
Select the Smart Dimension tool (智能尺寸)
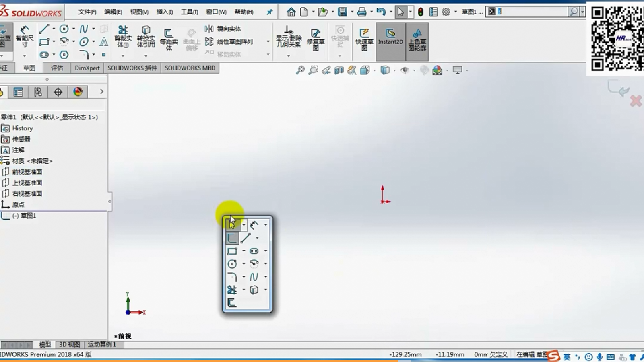click(24, 35)
